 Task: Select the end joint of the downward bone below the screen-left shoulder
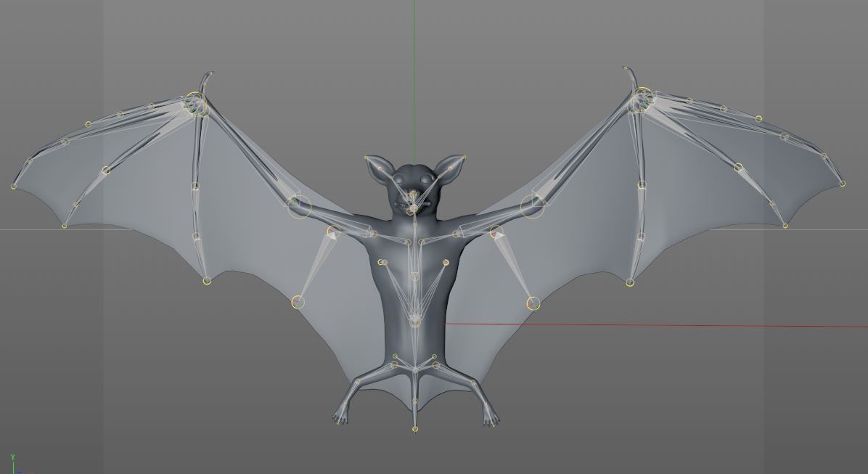(298, 303)
